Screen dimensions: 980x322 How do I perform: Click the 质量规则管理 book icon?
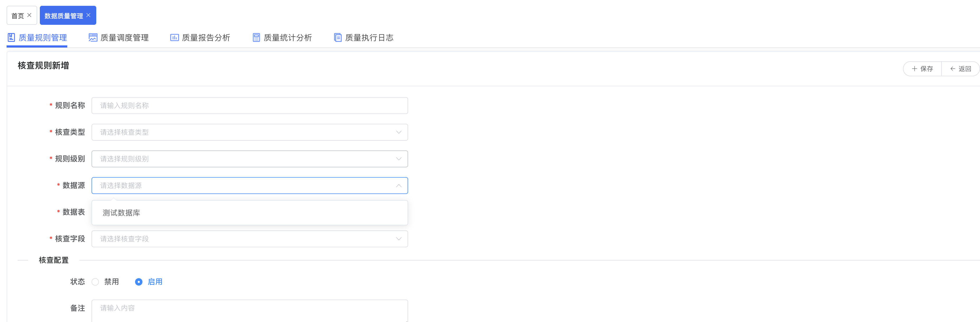(x=11, y=37)
